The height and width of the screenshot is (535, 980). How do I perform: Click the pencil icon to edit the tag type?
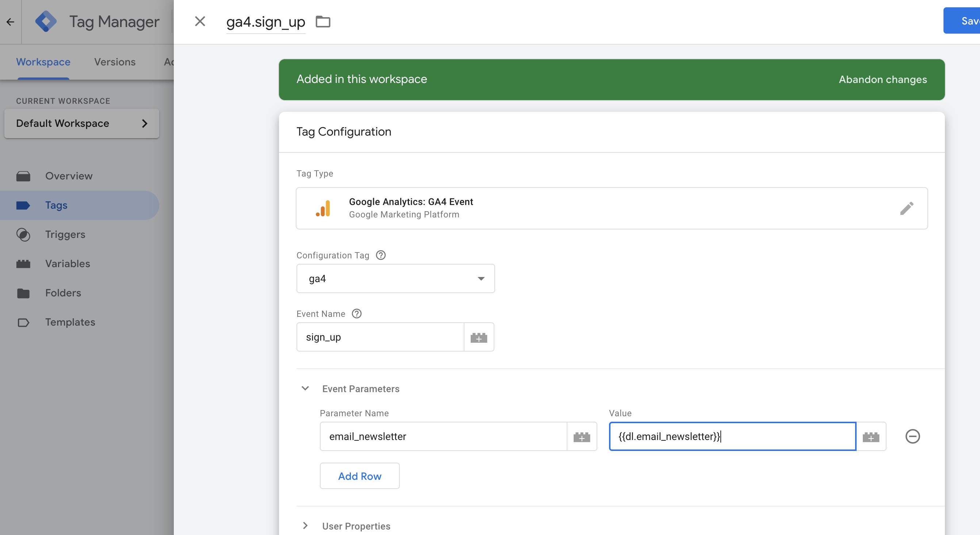907,208
